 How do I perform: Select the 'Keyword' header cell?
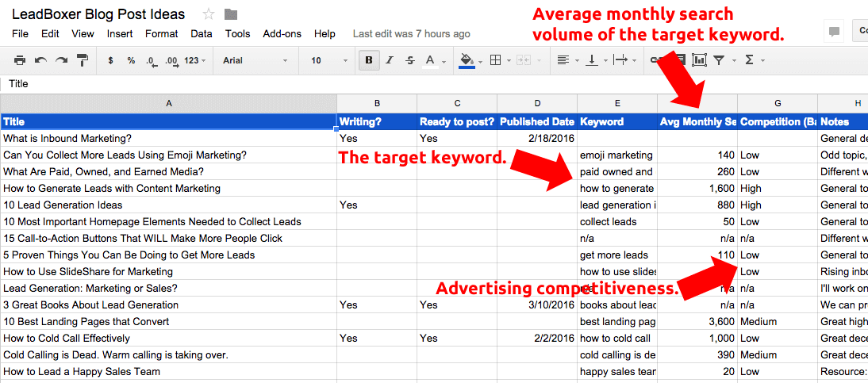click(x=617, y=122)
